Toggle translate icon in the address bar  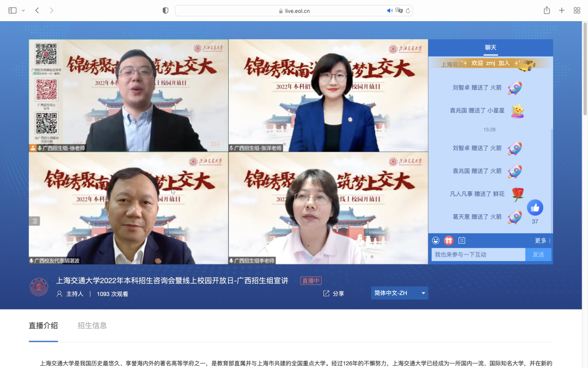tap(398, 10)
